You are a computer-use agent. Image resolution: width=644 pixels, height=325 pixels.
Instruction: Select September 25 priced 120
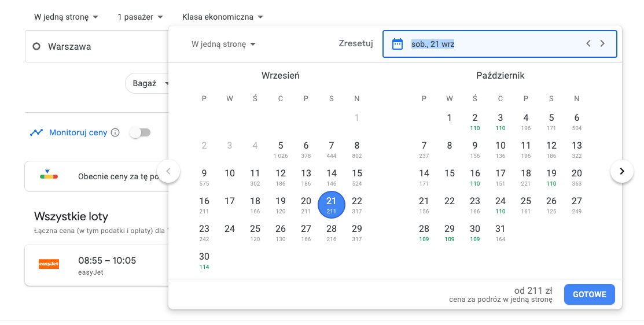click(255, 233)
